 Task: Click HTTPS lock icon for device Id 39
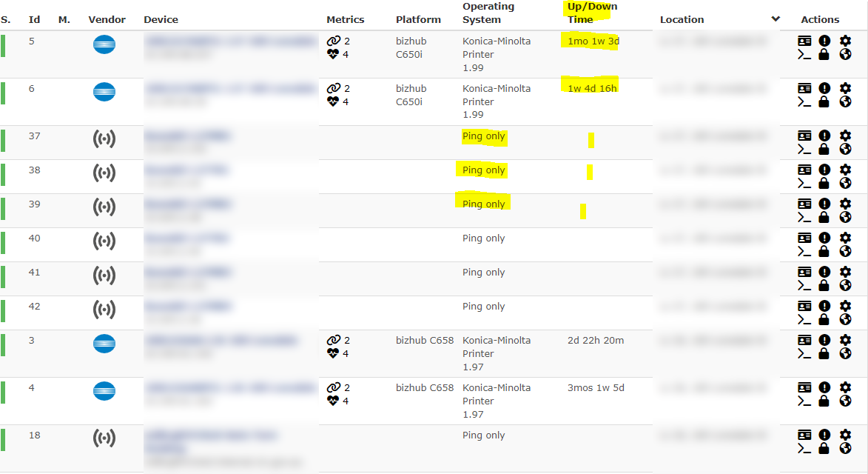tap(824, 217)
